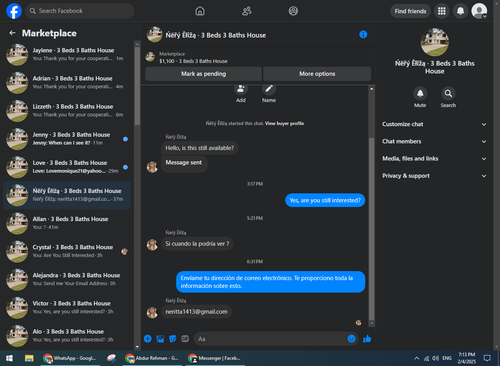Open the Notifications bell in top bar
The width and height of the screenshot is (500, 366).
click(x=460, y=11)
